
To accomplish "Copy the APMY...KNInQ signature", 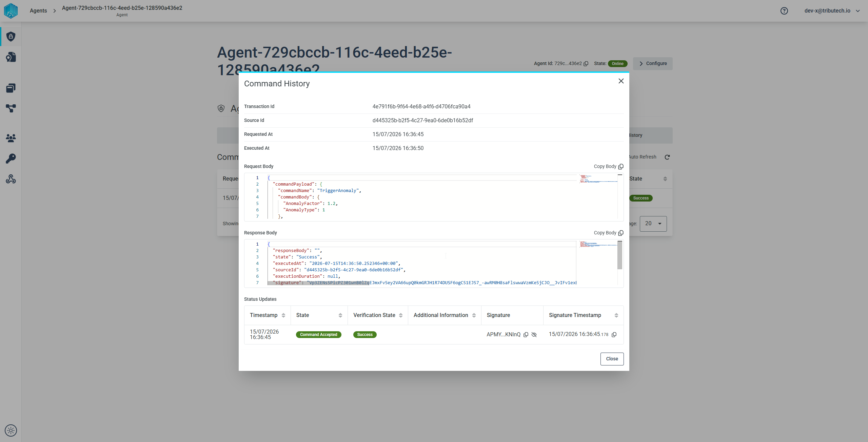I will (526, 335).
